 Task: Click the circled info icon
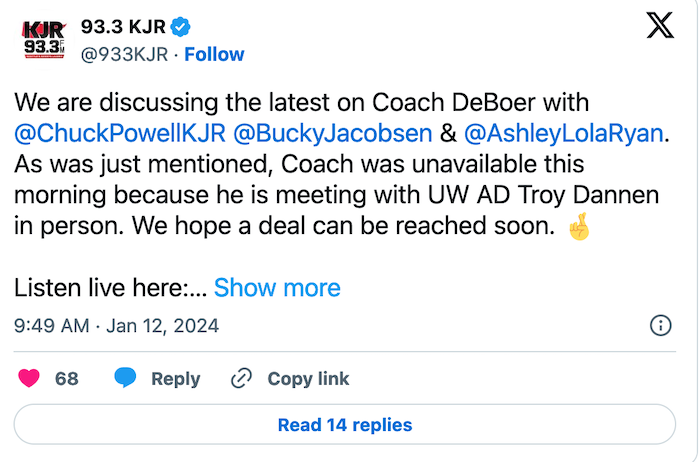tap(660, 326)
